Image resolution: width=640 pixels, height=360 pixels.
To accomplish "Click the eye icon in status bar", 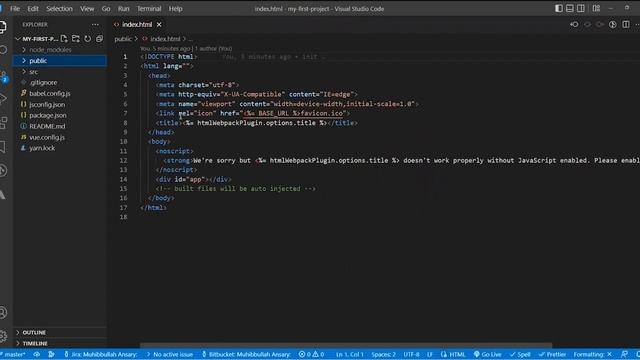I will (37, 354).
